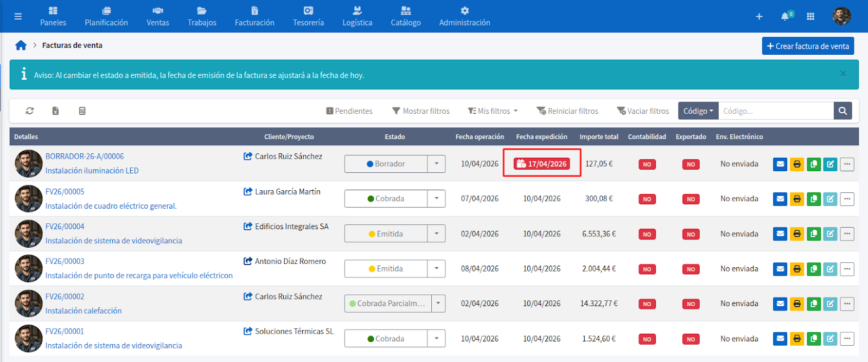
Task: Toggle Exportado NO badge for FV26/00003
Action: pyautogui.click(x=691, y=269)
